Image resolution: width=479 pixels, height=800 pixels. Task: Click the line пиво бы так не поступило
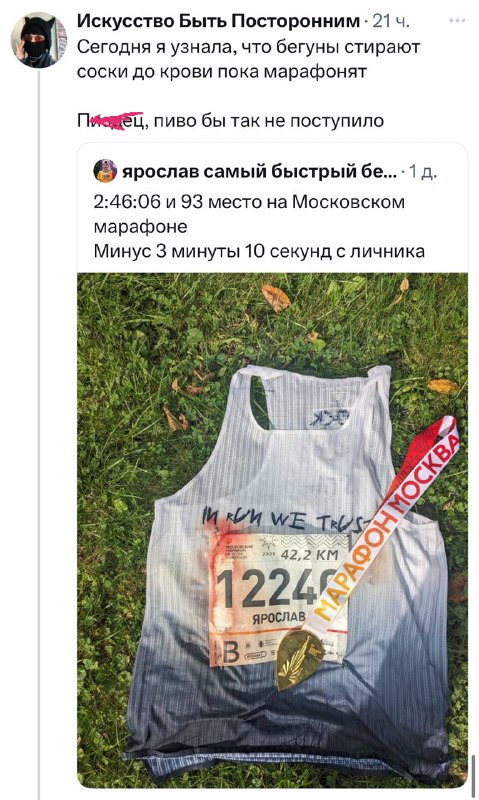[268, 121]
